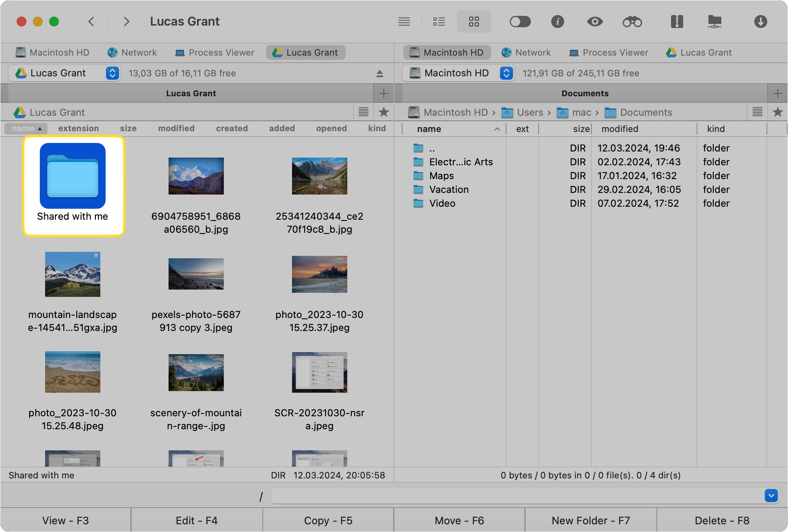Screen dimensions: 788x532
Task: Sort left pane by kind
Action: tap(377, 128)
